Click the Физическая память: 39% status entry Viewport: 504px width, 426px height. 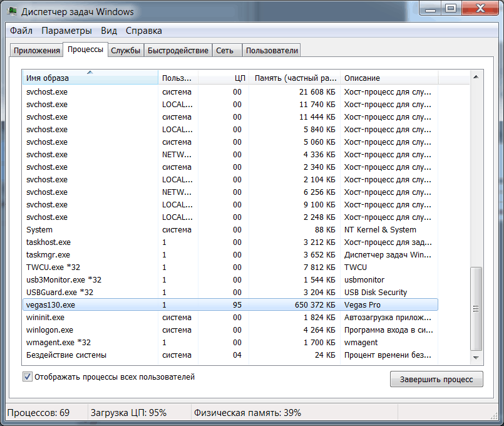[247, 412]
